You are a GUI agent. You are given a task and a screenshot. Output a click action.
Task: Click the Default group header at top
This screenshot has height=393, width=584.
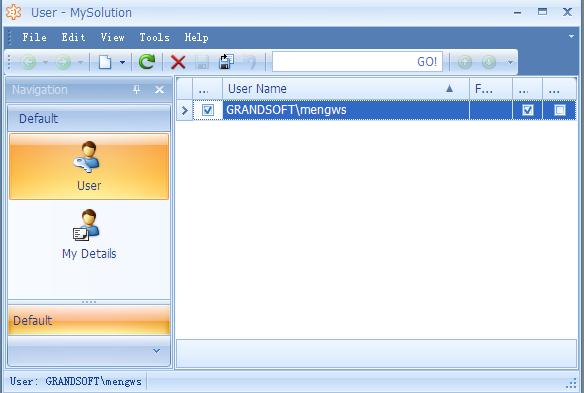(89, 118)
